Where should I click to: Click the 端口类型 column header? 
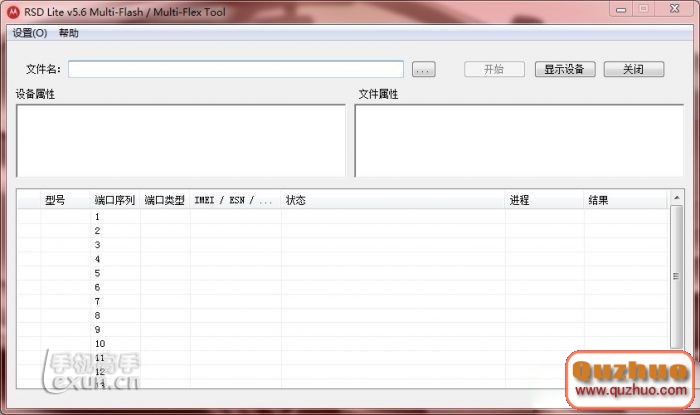coord(165,200)
